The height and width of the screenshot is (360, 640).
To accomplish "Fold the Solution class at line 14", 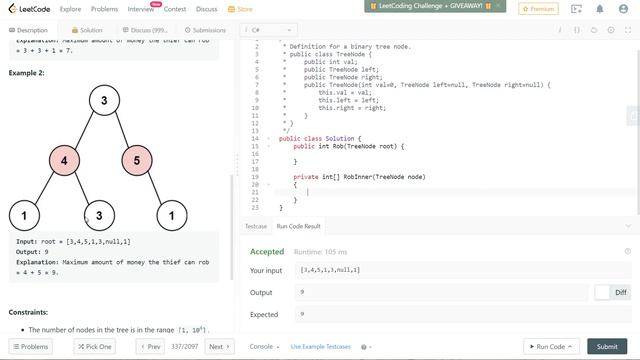I will pyautogui.click(x=269, y=138).
